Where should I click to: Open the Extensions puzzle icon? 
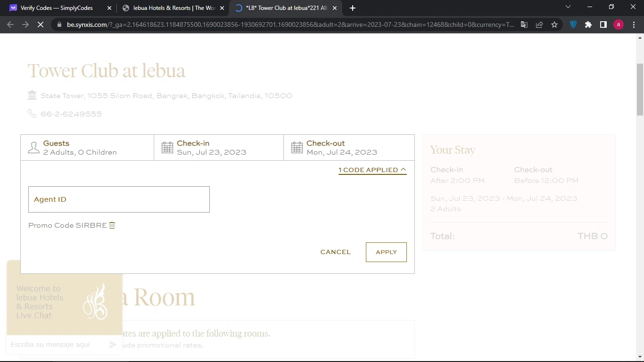[588, 25]
